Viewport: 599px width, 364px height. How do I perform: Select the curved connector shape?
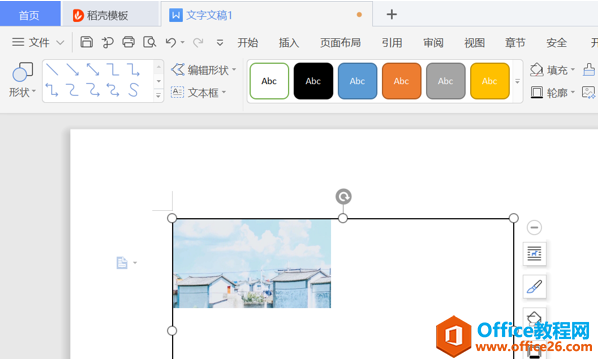pos(73,90)
